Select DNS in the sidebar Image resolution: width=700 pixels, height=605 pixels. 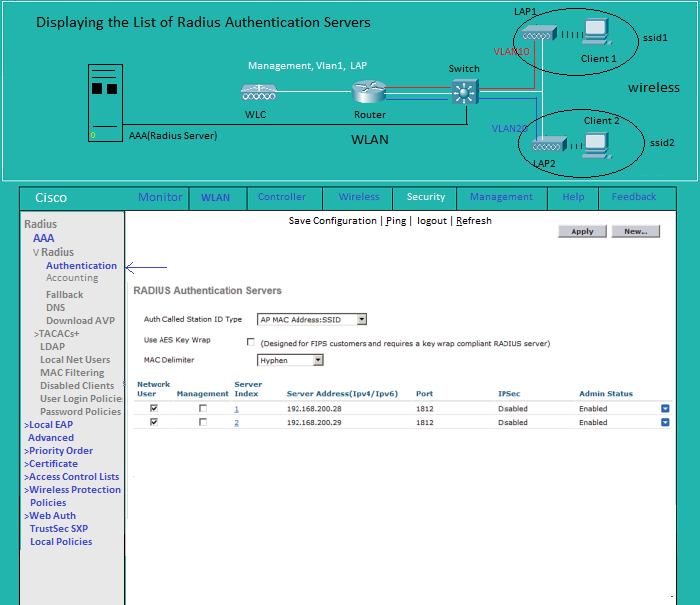pos(55,308)
